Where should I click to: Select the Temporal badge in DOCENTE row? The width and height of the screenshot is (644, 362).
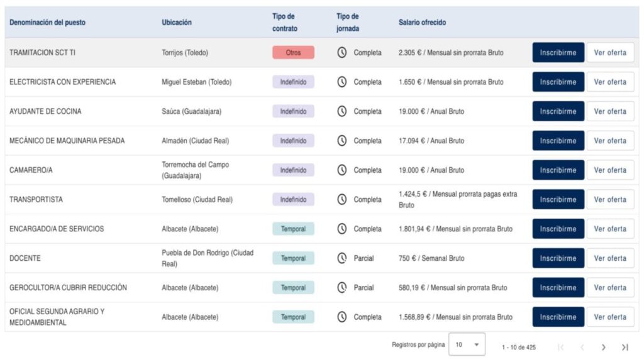pos(293,258)
